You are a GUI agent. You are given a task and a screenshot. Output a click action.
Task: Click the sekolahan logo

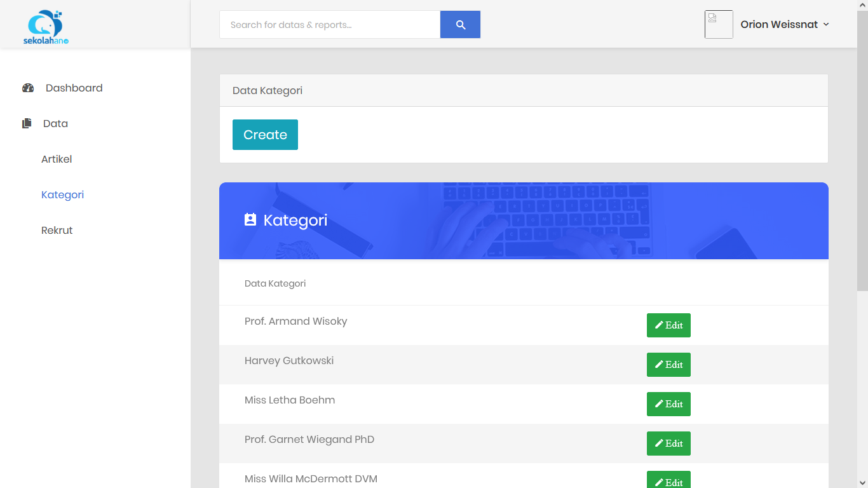coord(46,27)
